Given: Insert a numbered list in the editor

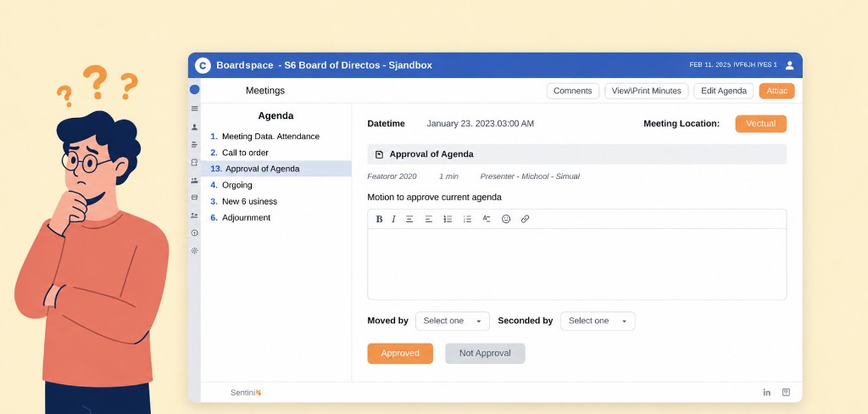Looking at the screenshot, I should tap(467, 219).
